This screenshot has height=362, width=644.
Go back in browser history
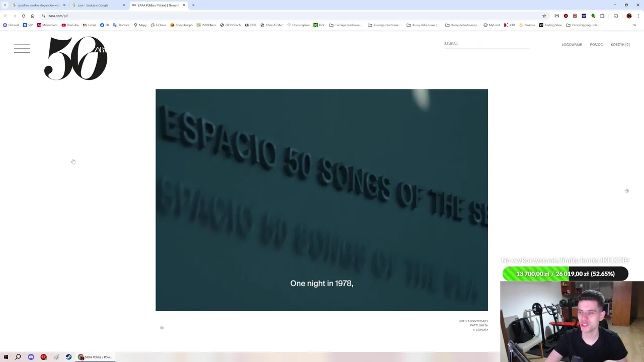6,16
